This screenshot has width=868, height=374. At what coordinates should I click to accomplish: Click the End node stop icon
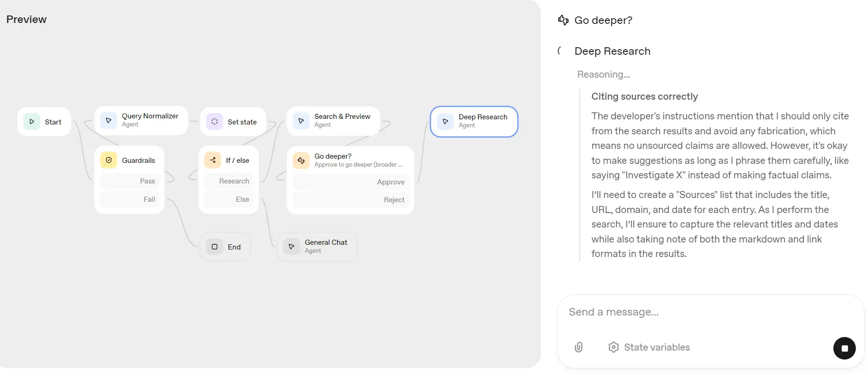pos(214,247)
